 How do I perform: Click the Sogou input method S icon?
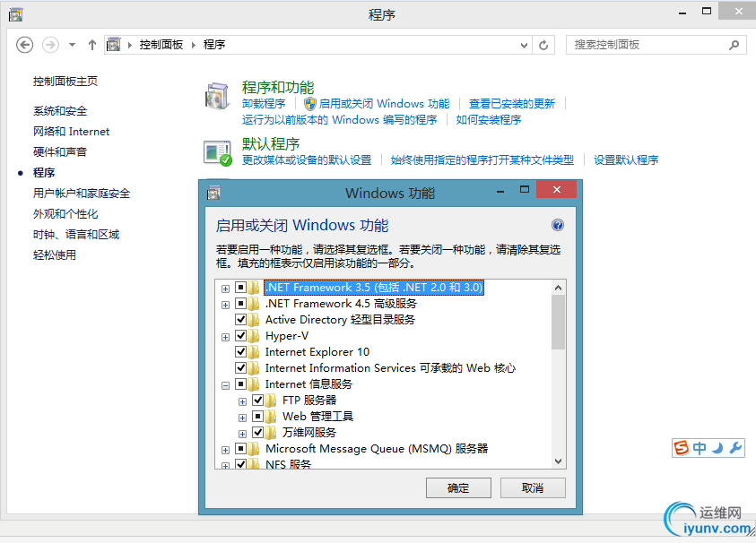(x=682, y=448)
